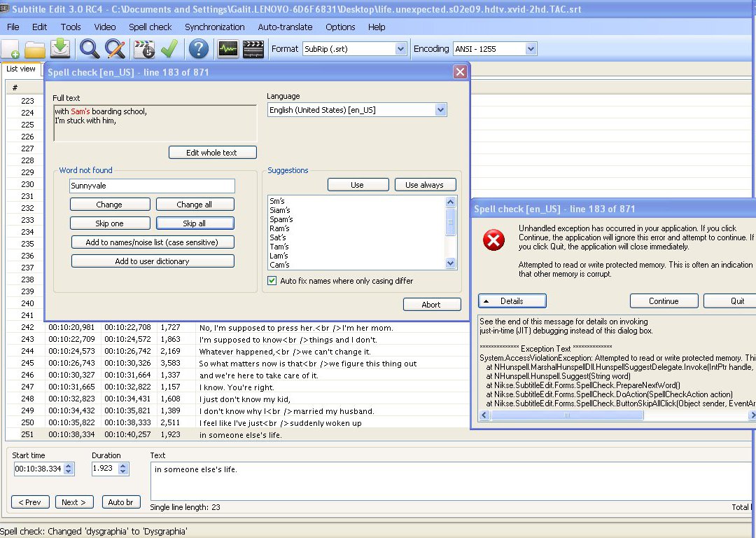Click the Change all button
756x538 pixels.
195,205
